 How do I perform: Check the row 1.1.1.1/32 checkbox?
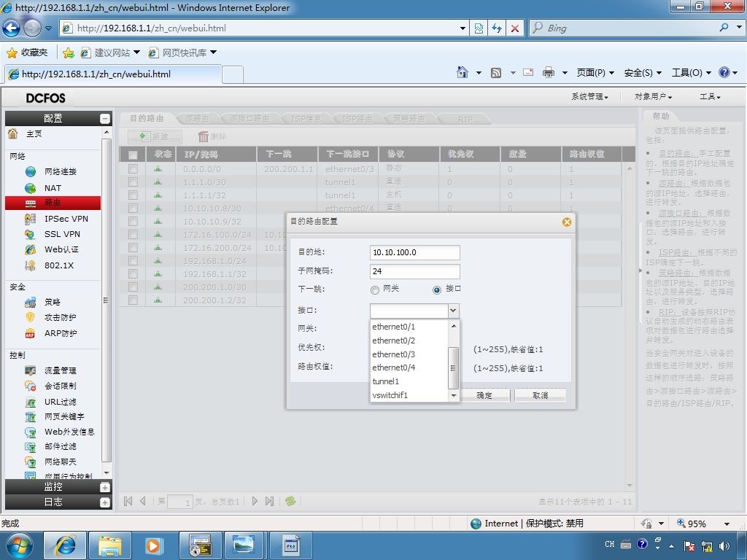tap(133, 195)
